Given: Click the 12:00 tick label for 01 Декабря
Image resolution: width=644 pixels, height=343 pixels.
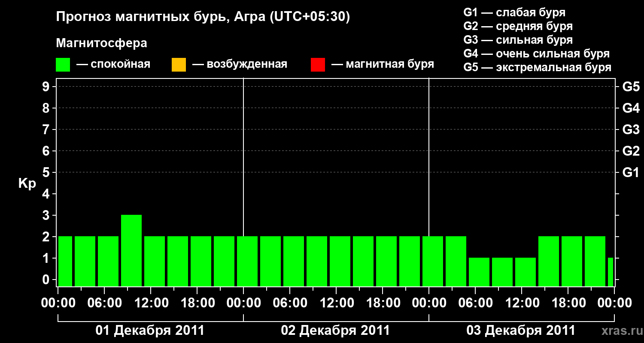Looking at the screenshot, I should click(x=151, y=303).
